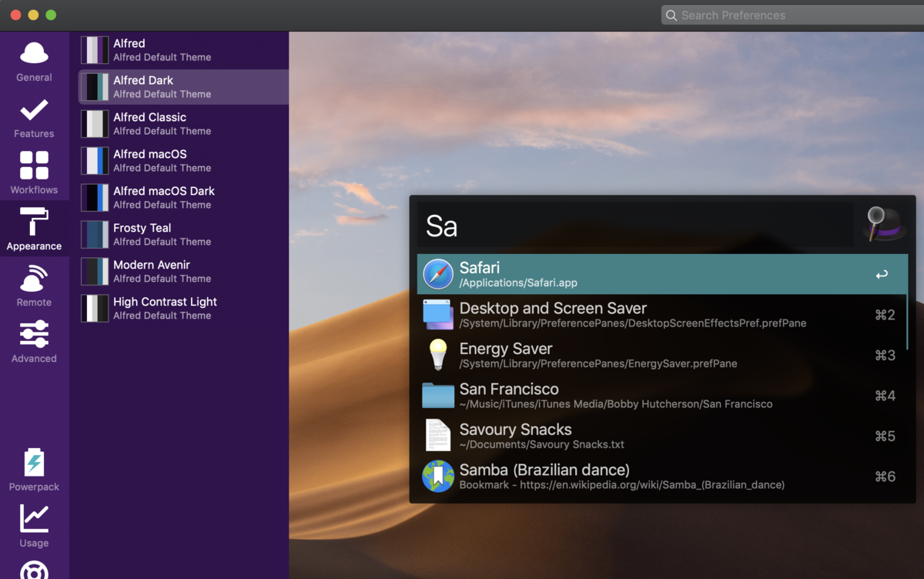Click the /Applications/Safari.app path text
The height and width of the screenshot is (579, 924).
[518, 283]
